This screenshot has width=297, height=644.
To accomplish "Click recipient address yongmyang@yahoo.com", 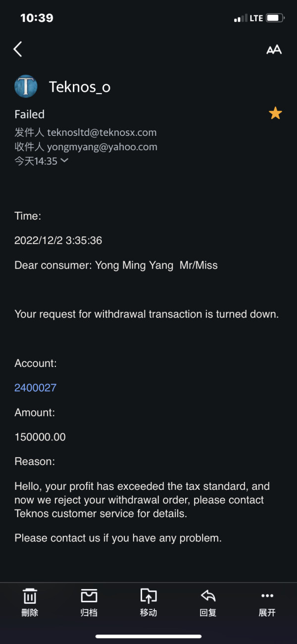I will 102,147.
